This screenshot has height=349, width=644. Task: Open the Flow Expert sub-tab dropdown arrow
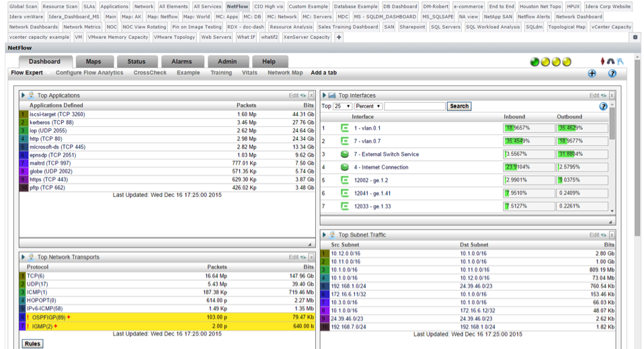(47, 73)
